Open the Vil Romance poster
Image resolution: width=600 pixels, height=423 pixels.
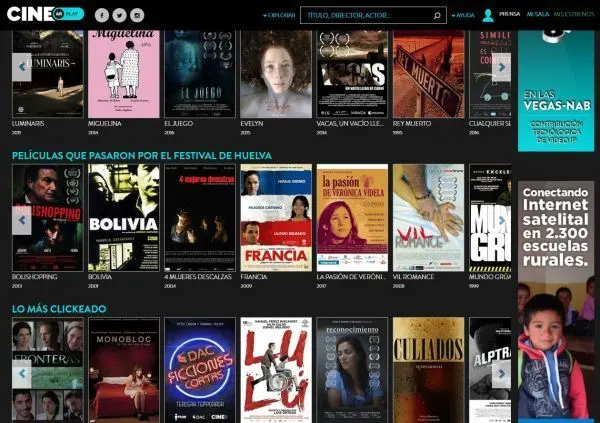(428, 218)
